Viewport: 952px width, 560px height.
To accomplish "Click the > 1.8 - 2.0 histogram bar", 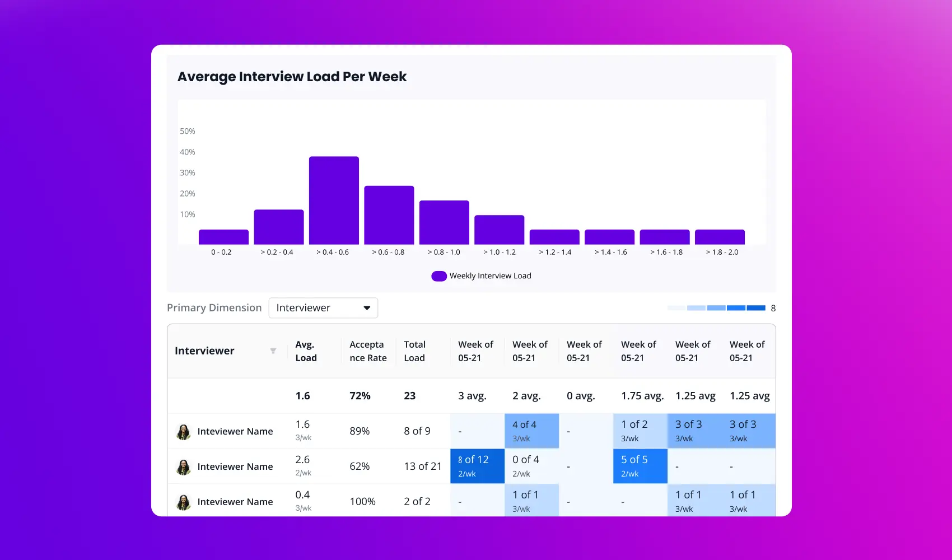I will (720, 237).
